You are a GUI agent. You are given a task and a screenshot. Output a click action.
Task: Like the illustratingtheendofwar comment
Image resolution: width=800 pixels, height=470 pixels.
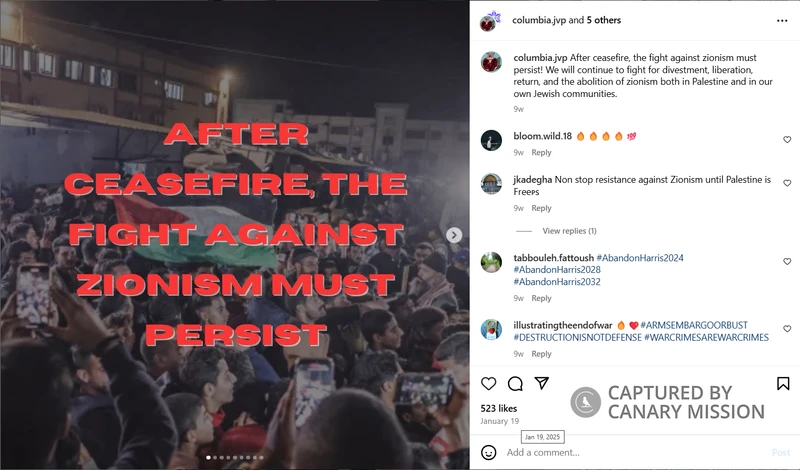pyautogui.click(x=787, y=329)
